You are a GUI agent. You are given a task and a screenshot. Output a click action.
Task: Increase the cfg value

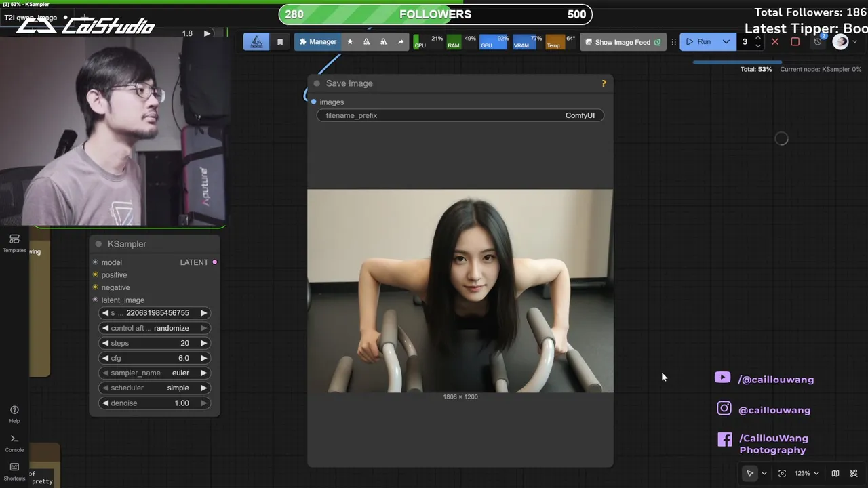203,358
